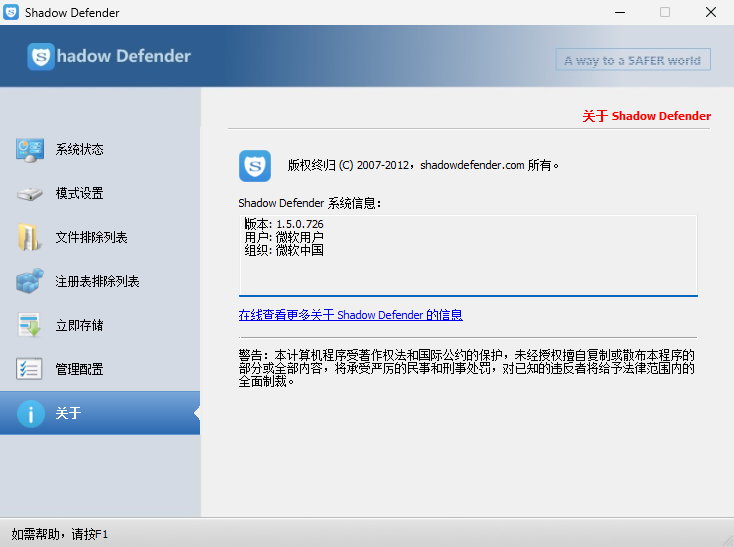Open the 模式设置 section

(100, 194)
